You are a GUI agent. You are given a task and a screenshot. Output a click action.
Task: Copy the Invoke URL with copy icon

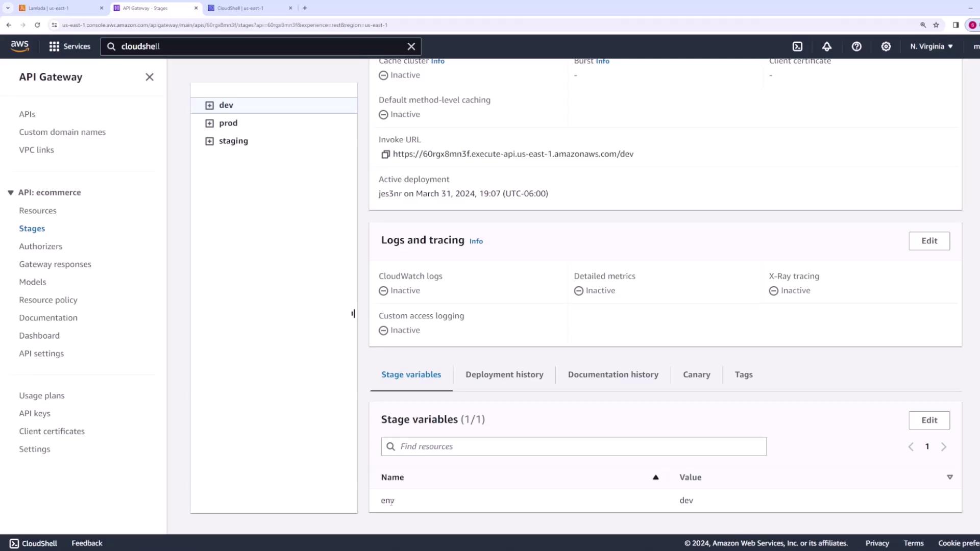pyautogui.click(x=385, y=154)
